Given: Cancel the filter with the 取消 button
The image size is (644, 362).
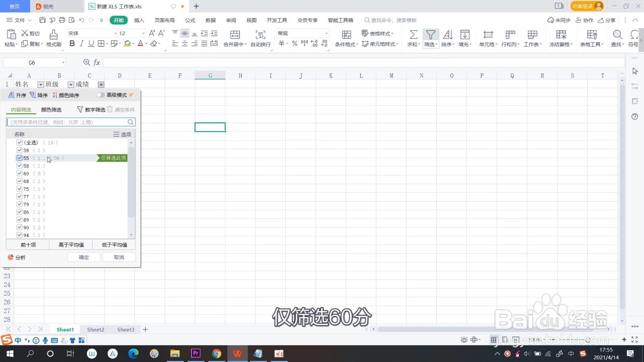Looking at the screenshot, I should click(119, 257).
